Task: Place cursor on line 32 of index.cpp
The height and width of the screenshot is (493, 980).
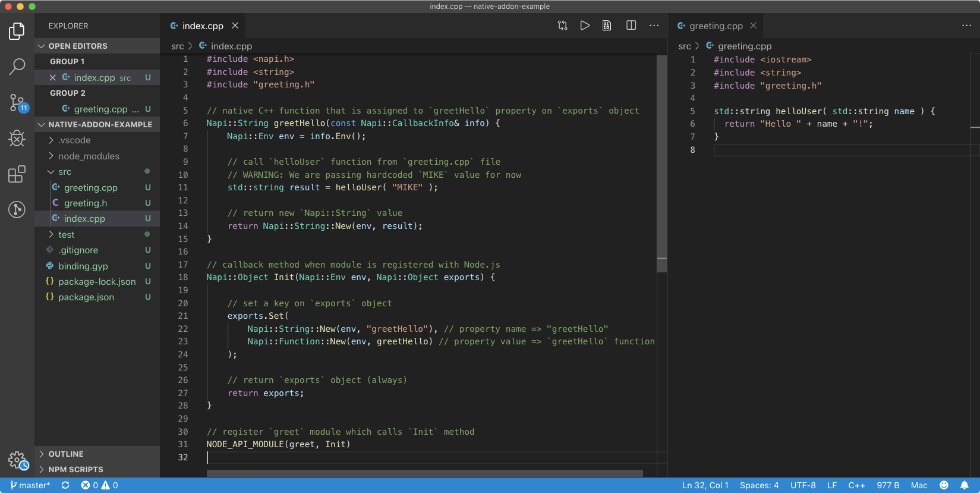Action: pos(436,457)
